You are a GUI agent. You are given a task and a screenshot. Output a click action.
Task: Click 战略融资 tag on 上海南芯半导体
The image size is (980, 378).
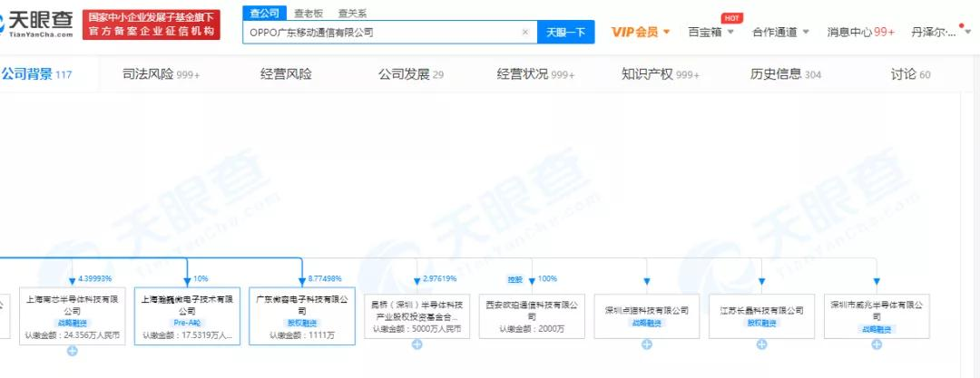[72, 323]
